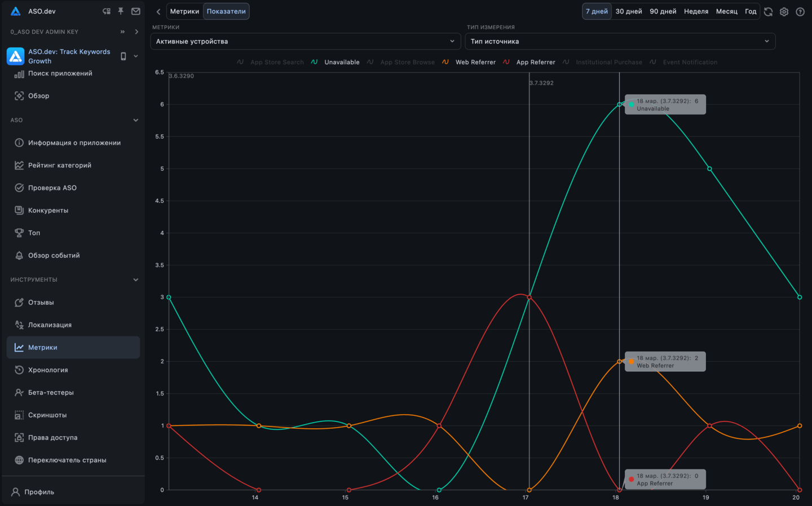Open the help question mark icon
This screenshot has height=506, width=812.
800,12
